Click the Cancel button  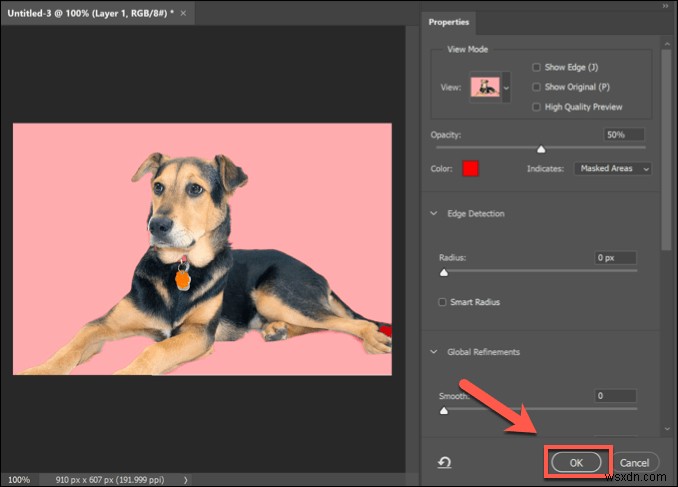click(634, 463)
